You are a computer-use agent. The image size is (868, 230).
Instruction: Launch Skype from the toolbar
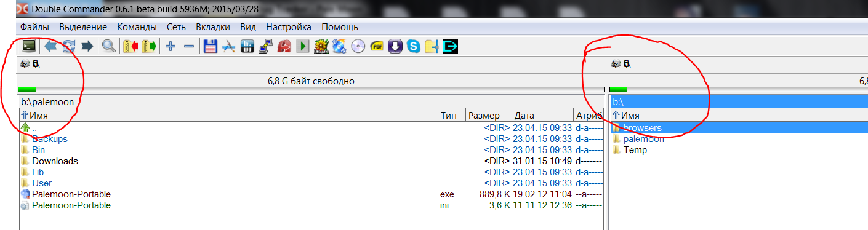click(414, 46)
